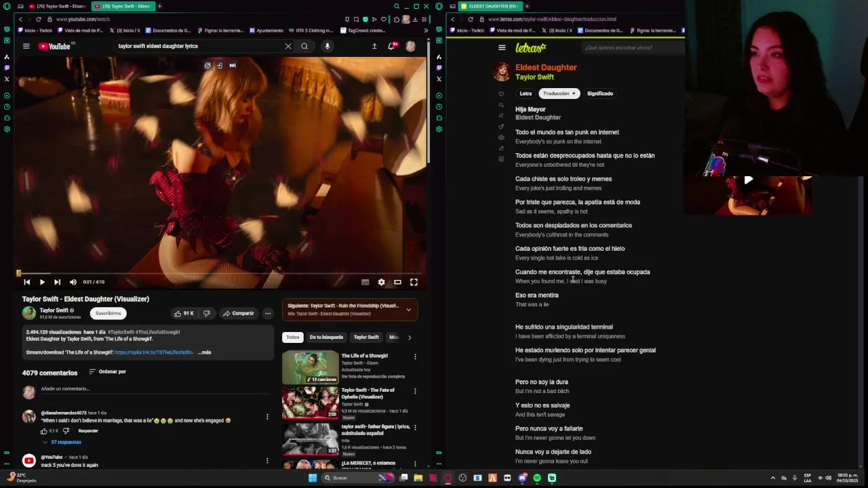The height and width of the screenshot is (488, 868).
Task: Open the Windows Start button
Action: [x=312, y=478]
